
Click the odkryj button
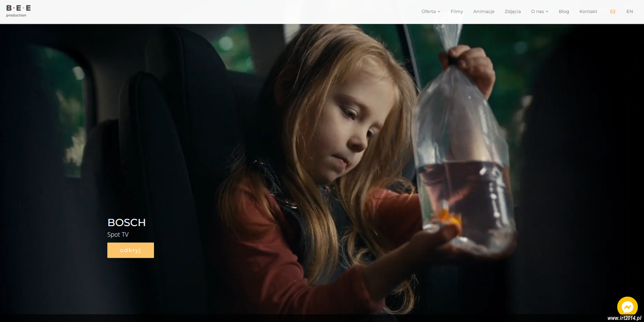130,250
